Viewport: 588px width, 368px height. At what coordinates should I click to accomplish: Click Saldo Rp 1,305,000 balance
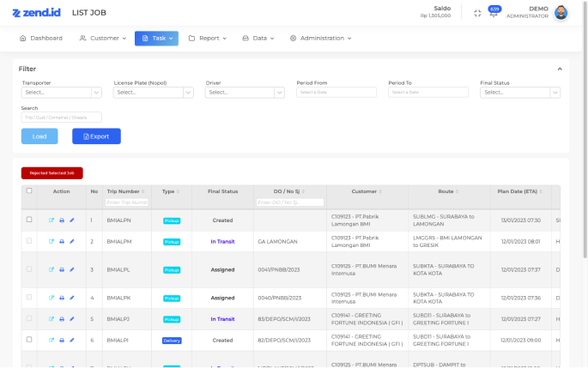click(x=435, y=12)
